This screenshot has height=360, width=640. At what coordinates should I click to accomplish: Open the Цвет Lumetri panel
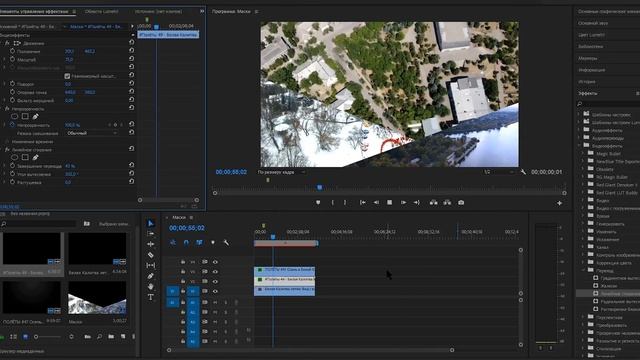pos(591,35)
